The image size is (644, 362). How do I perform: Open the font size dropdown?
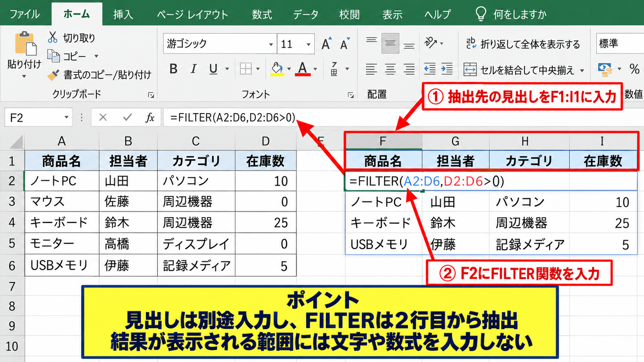coord(308,44)
